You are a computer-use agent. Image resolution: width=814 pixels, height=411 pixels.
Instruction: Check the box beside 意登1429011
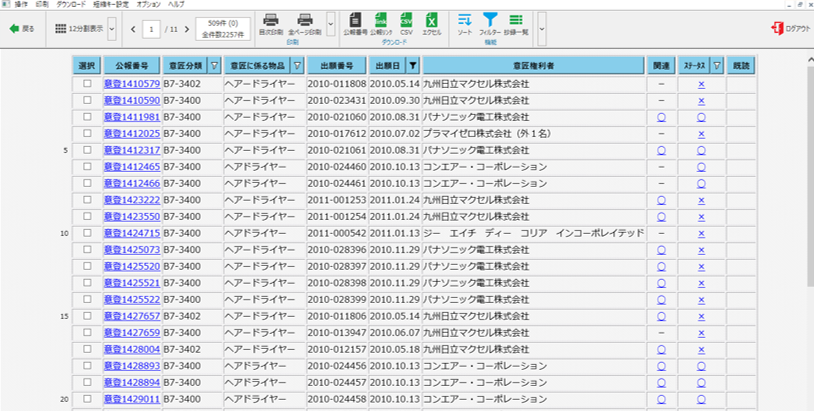(x=87, y=399)
